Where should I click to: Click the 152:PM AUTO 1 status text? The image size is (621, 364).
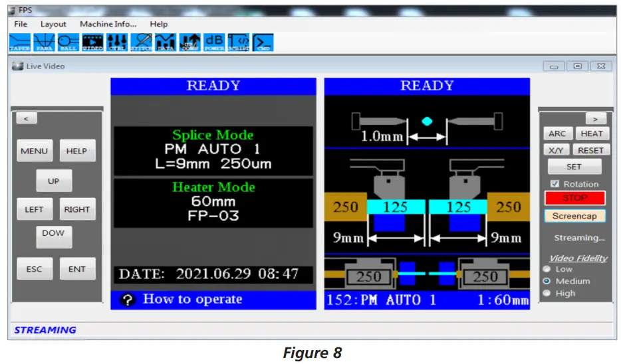click(x=381, y=300)
